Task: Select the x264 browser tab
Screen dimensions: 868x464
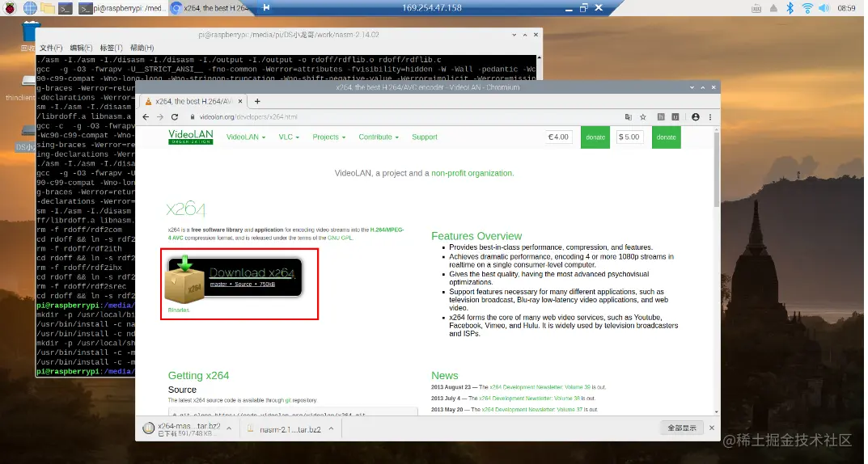Action: 193,101
